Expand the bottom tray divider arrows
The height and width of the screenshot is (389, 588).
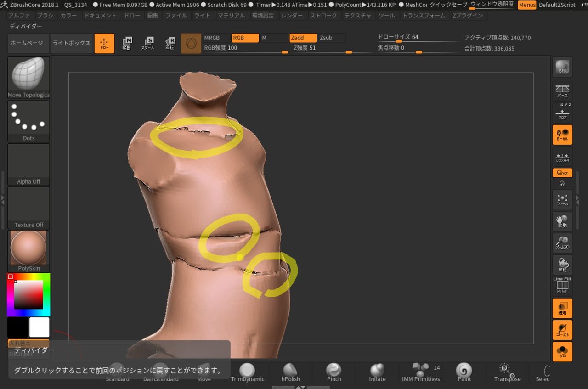point(301,387)
